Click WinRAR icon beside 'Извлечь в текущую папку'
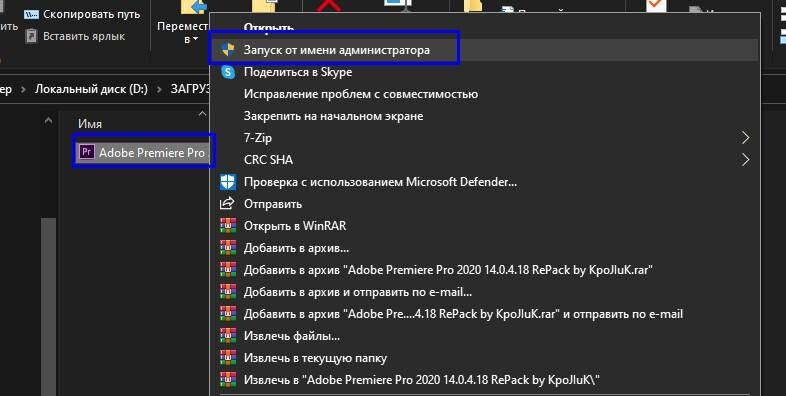The width and height of the screenshot is (786, 396). coord(228,358)
